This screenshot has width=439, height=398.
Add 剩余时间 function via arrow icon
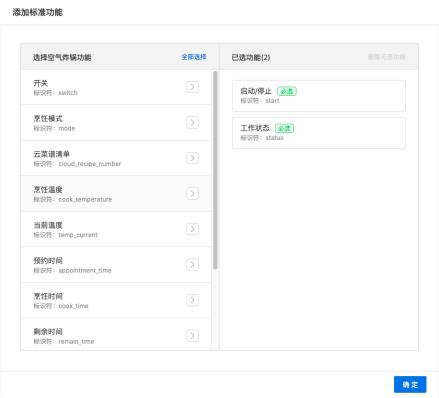point(192,336)
